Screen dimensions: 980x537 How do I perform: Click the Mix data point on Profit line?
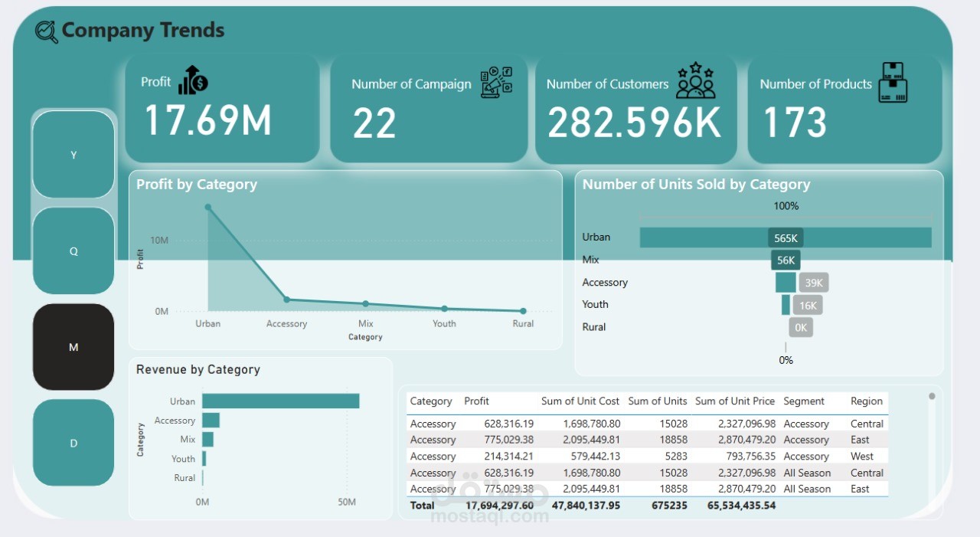pos(365,304)
